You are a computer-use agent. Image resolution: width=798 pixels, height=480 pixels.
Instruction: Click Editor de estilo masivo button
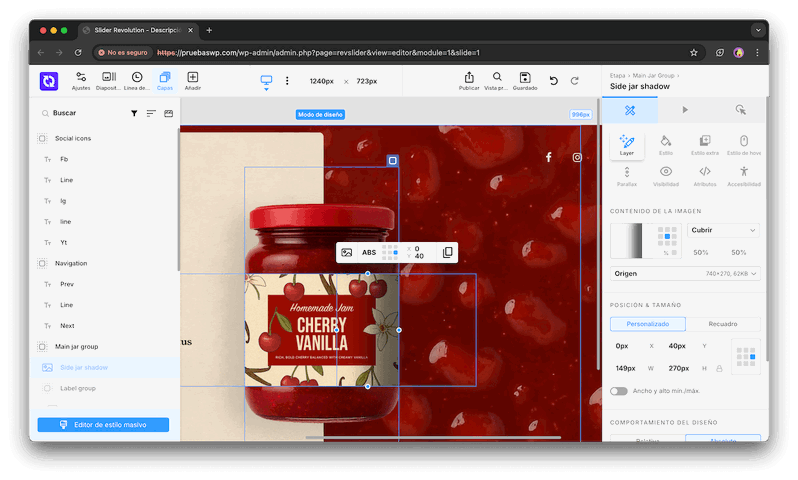[x=103, y=425]
